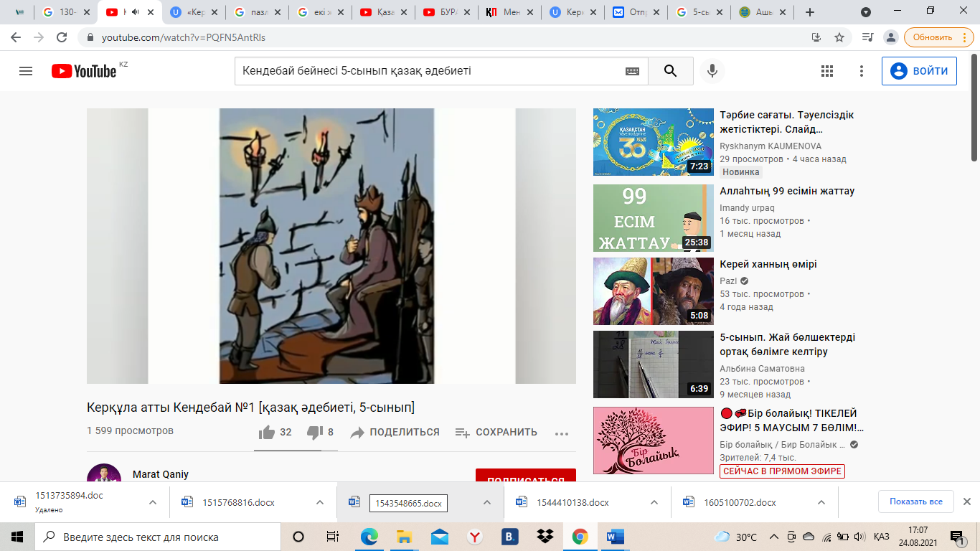Open the Marat Qaniy channel name link
Screen dimensions: 980x551
coord(161,474)
